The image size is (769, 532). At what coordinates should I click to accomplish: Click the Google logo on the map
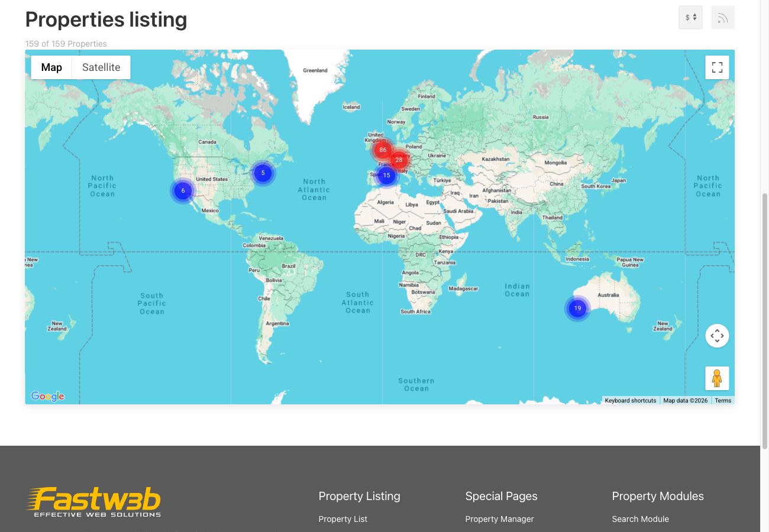pyautogui.click(x=47, y=396)
